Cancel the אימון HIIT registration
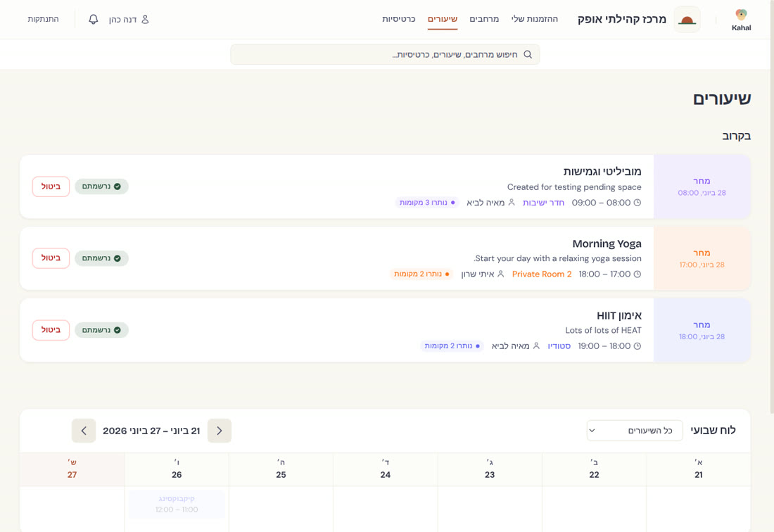Viewport: 774px width, 532px height. point(51,330)
